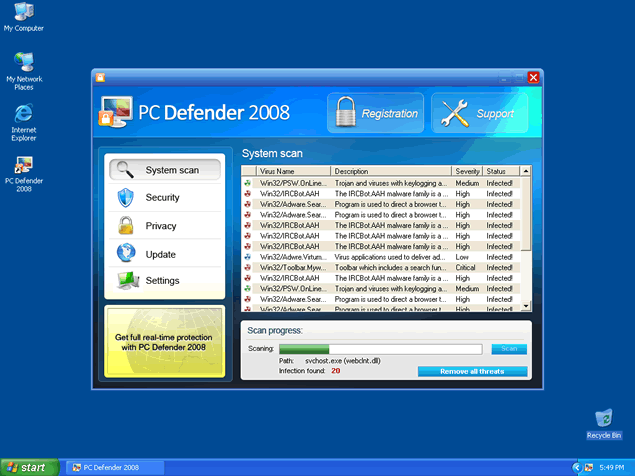635x476 pixels.
Task: Click the Scan button
Action: click(508, 349)
